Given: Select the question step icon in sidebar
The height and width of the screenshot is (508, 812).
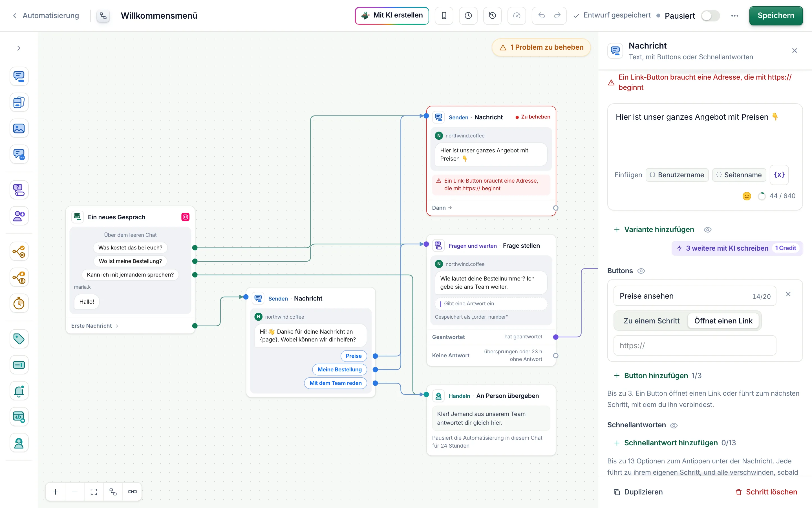Looking at the screenshot, I should 19,190.
